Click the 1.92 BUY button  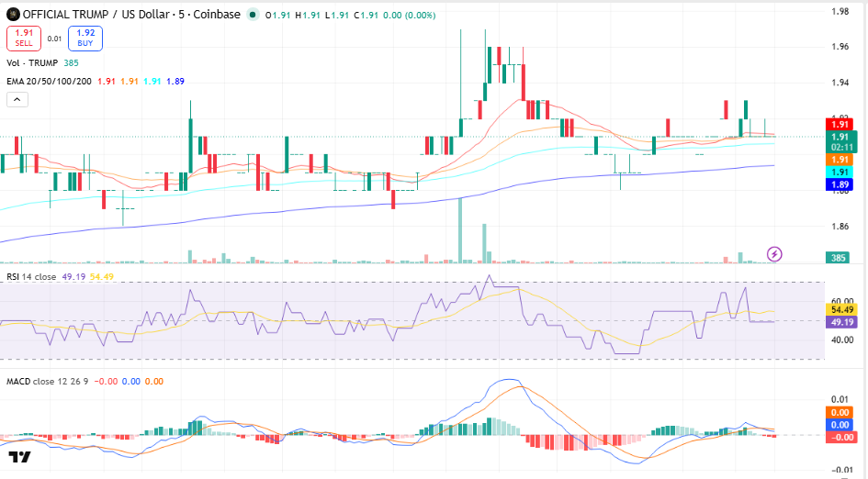[x=85, y=39]
